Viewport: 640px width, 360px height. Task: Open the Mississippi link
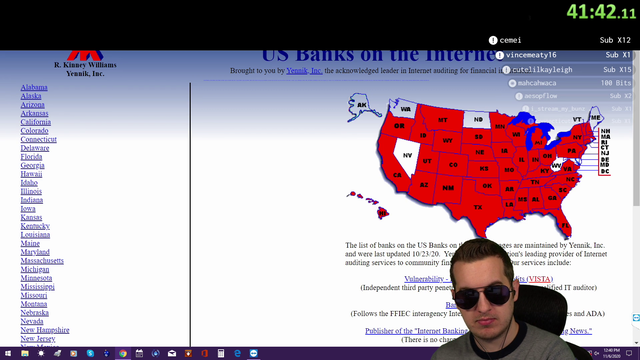(38, 287)
